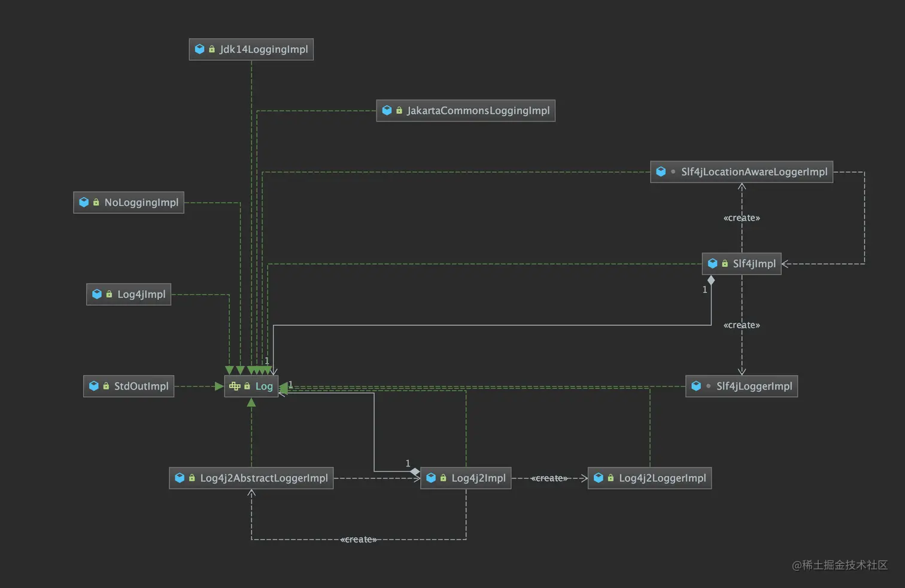Viewport: 905px width, 588px height.
Task: Select the Slf4jLoggerImpl node header
Action: click(742, 386)
